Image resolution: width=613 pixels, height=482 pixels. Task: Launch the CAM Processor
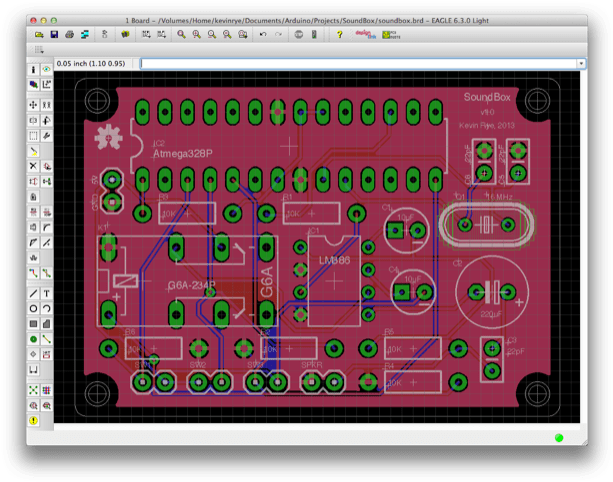click(85, 35)
